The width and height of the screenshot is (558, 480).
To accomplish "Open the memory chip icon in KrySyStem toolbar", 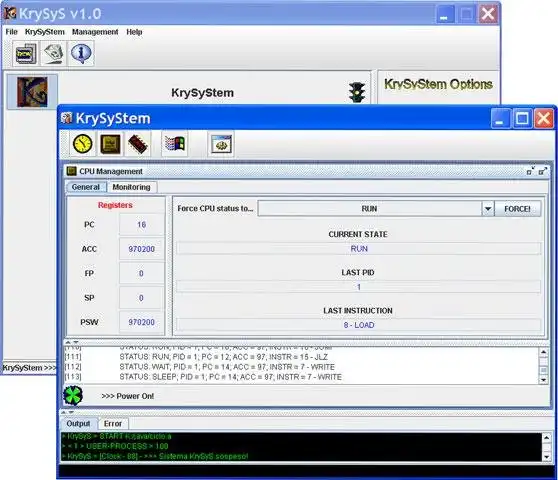I will [x=138, y=144].
